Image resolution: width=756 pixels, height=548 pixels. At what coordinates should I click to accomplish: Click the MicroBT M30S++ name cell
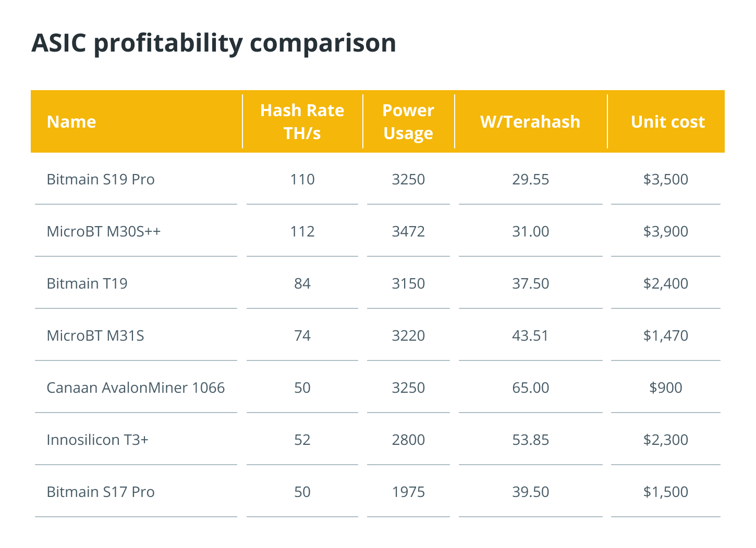(x=104, y=231)
